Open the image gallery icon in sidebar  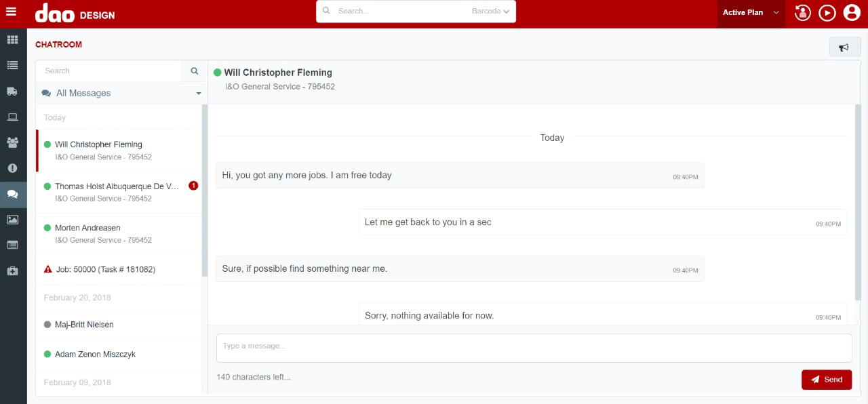tap(12, 220)
